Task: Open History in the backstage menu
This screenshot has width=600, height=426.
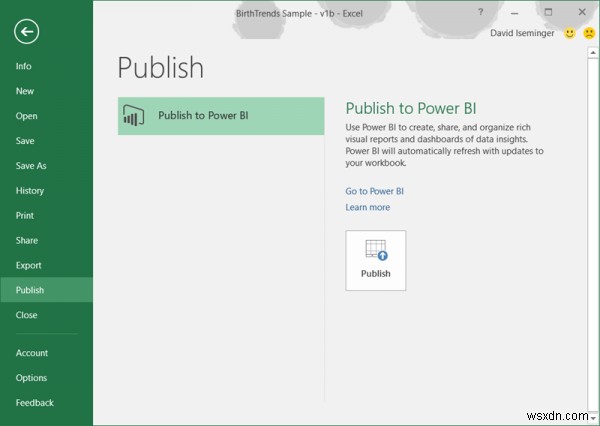Action: tap(46, 191)
